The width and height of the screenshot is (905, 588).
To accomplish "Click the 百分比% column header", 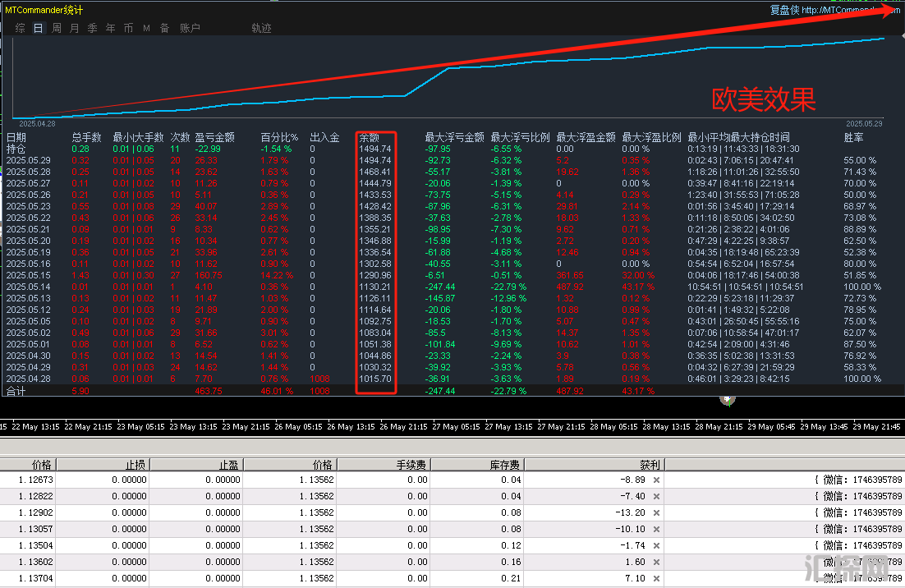I will click(x=279, y=137).
